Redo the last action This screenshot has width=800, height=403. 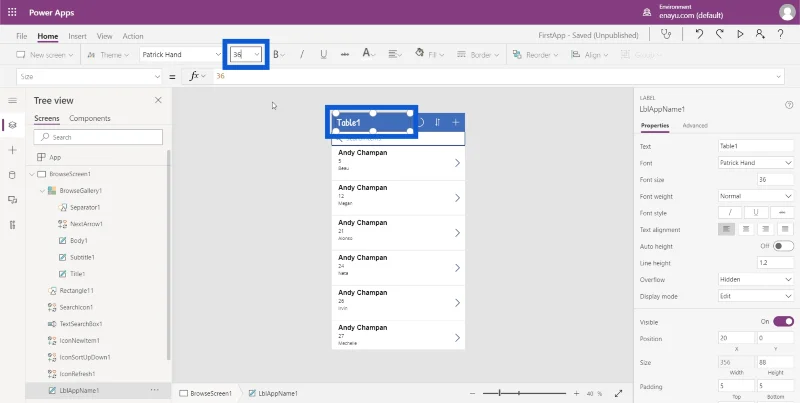click(719, 35)
